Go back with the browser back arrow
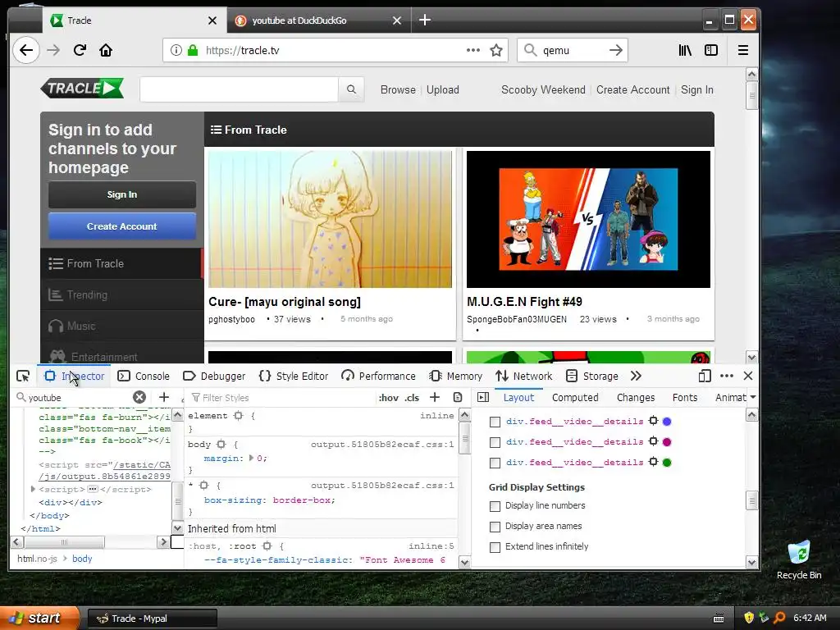 point(25,50)
